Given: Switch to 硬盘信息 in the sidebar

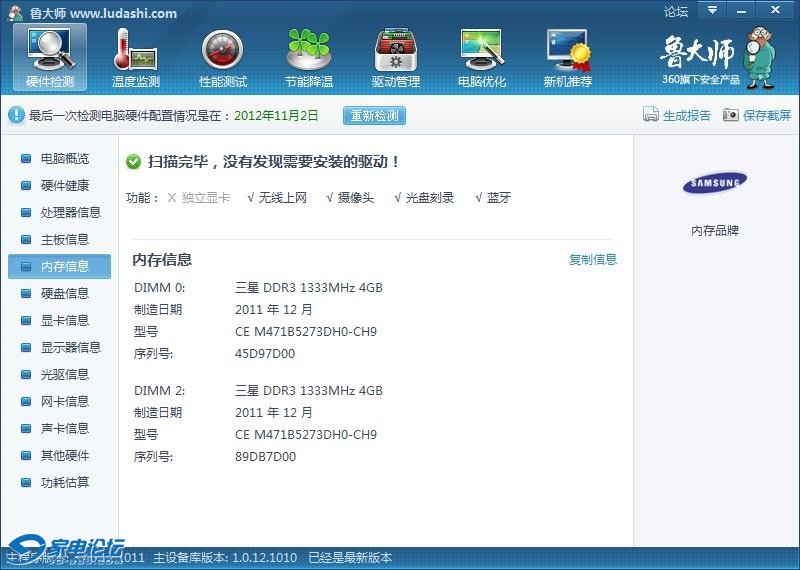Looking at the screenshot, I should (64, 294).
